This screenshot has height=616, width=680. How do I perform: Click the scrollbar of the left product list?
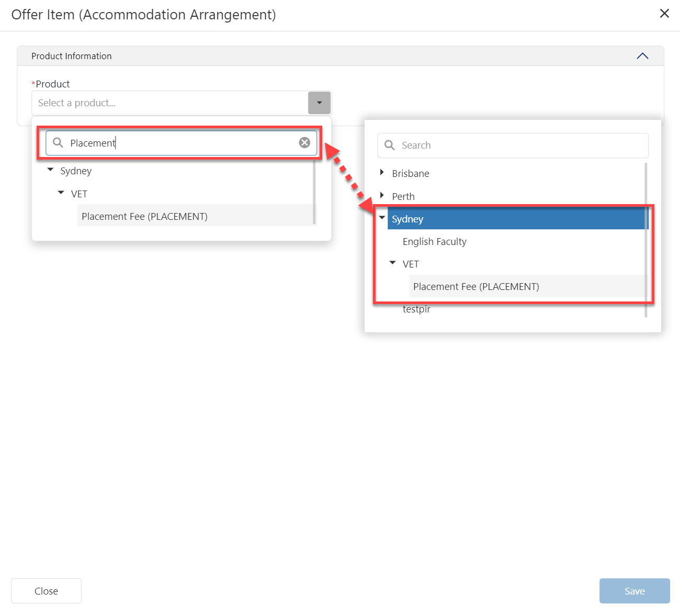[x=314, y=191]
